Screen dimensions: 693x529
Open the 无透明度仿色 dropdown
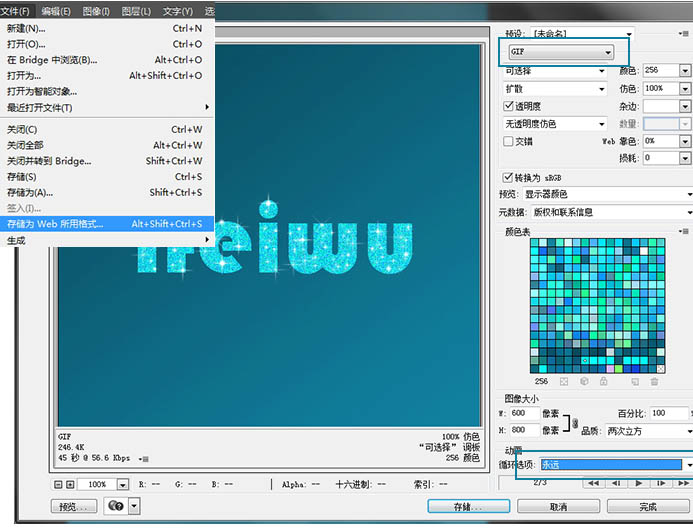click(555, 124)
